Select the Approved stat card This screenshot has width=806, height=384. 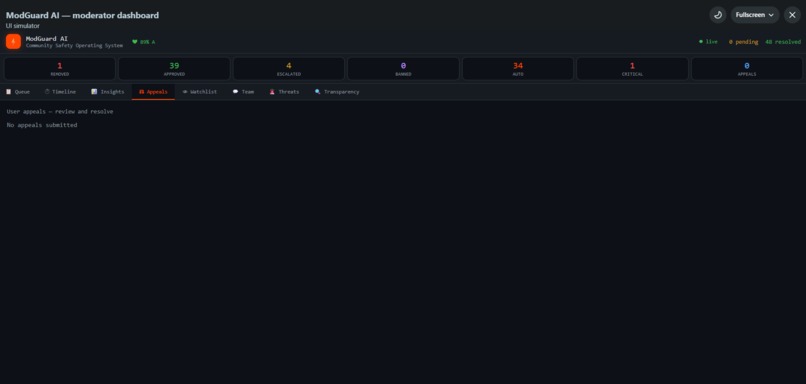coord(174,69)
